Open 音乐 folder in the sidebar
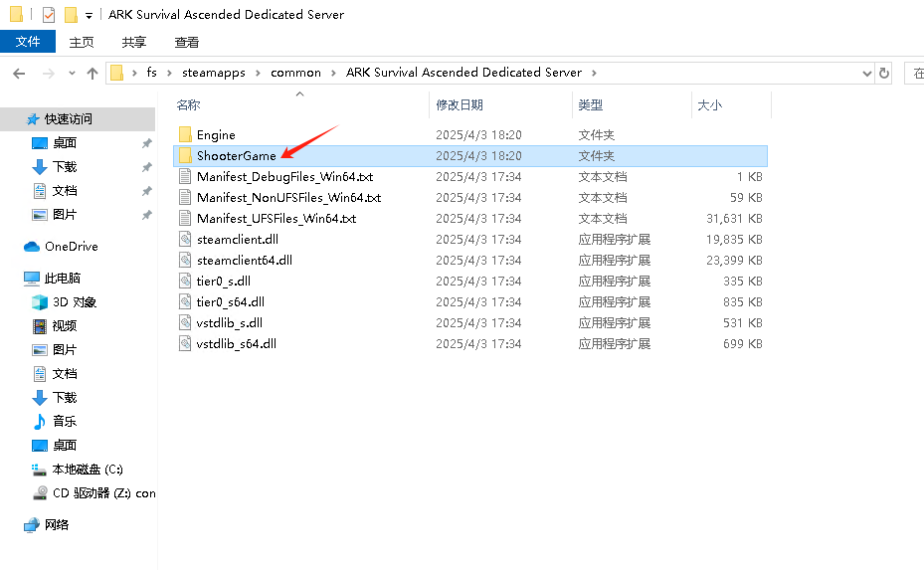 point(55,422)
